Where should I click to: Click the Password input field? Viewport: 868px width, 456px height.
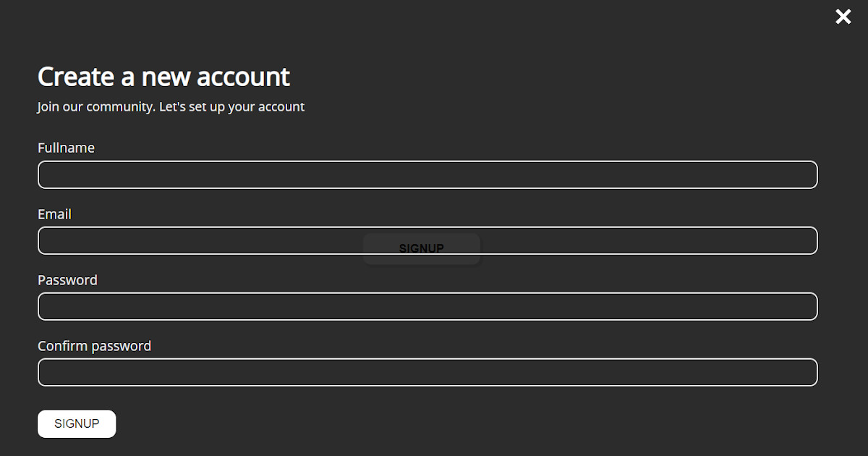427,306
